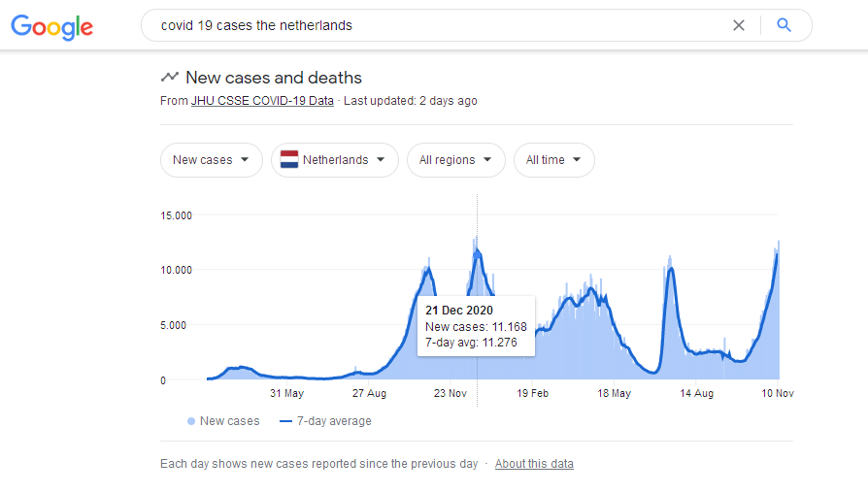Click the 14 Aug x-axis label
This screenshot has width=868, height=493.
(x=696, y=393)
